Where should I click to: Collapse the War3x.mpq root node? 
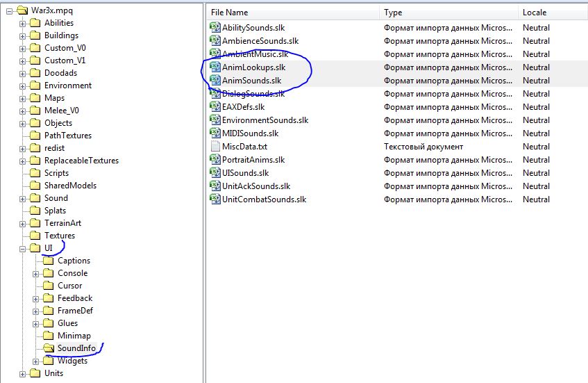coord(10,11)
